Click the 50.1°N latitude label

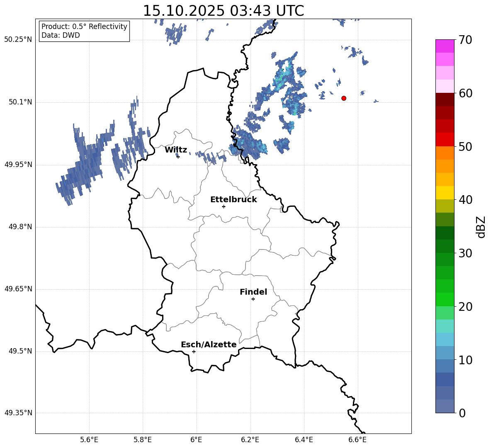[20, 102]
